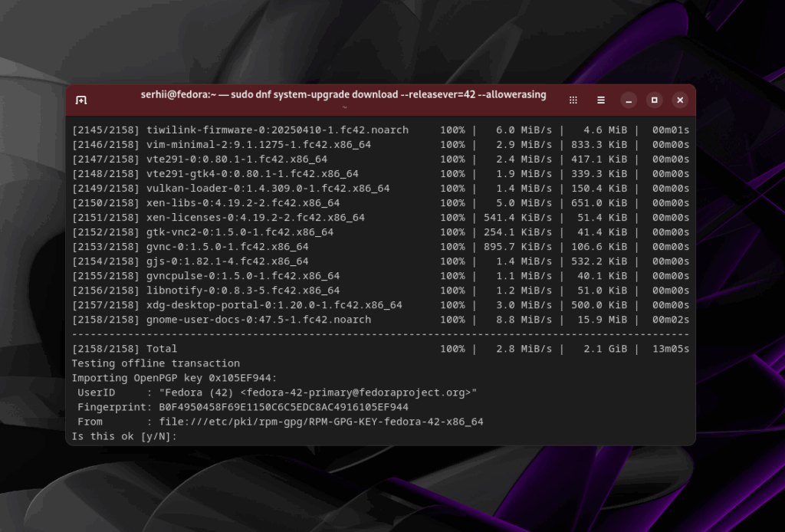Click the OpenPGP fingerprint string
This screenshot has height=532, width=785.
[x=284, y=407]
